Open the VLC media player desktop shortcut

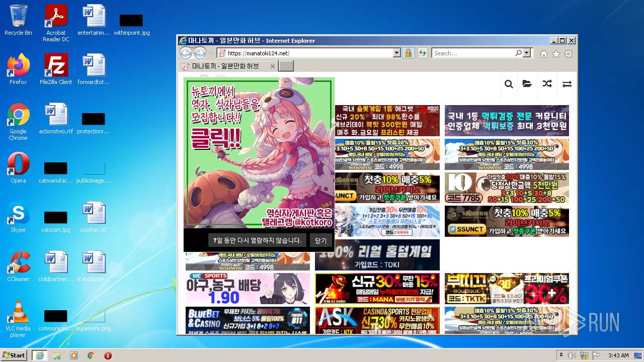[x=18, y=319]
